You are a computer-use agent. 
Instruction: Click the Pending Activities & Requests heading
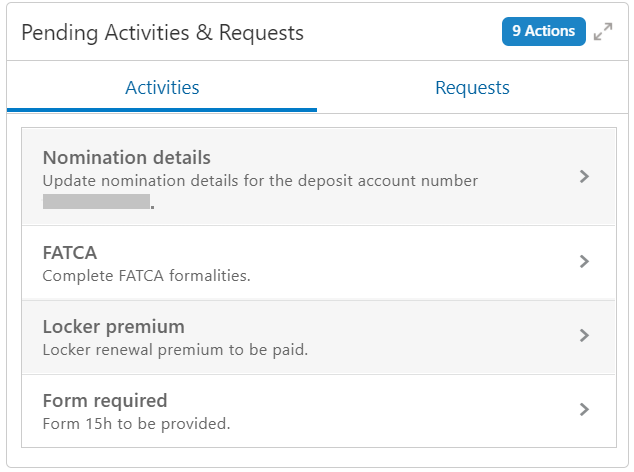(162, 33)
